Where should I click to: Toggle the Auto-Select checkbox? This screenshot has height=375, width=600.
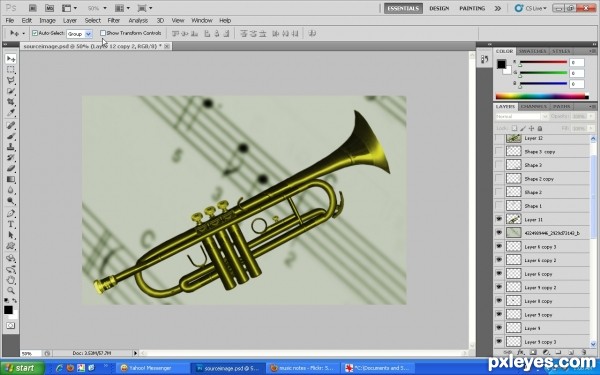35,33
